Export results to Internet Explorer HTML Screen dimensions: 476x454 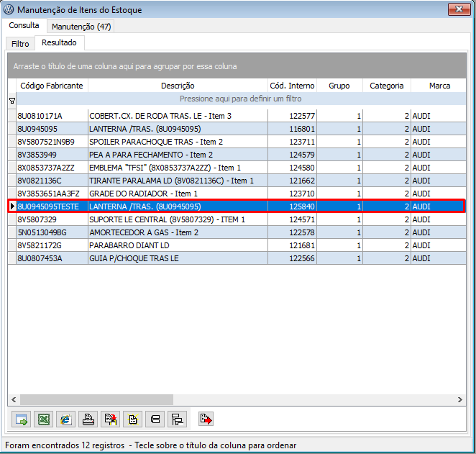pyautogui.click(x=66, y=419)
